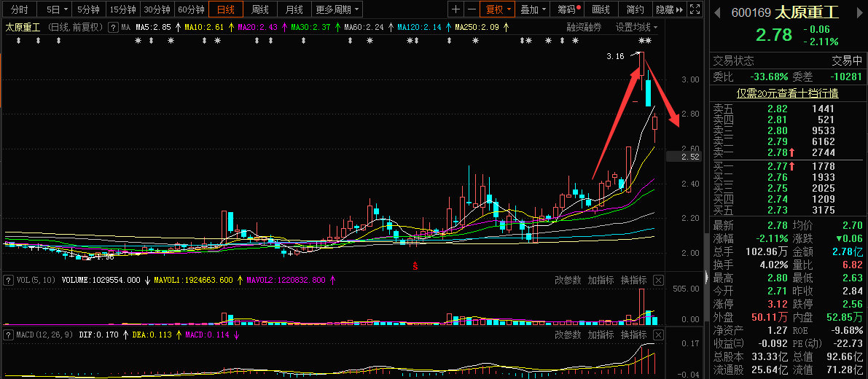The width and height of the screenshot is (868, 379).
Task: Switch to 周线 weekly chart tab
Action: (x=260, y=9)
